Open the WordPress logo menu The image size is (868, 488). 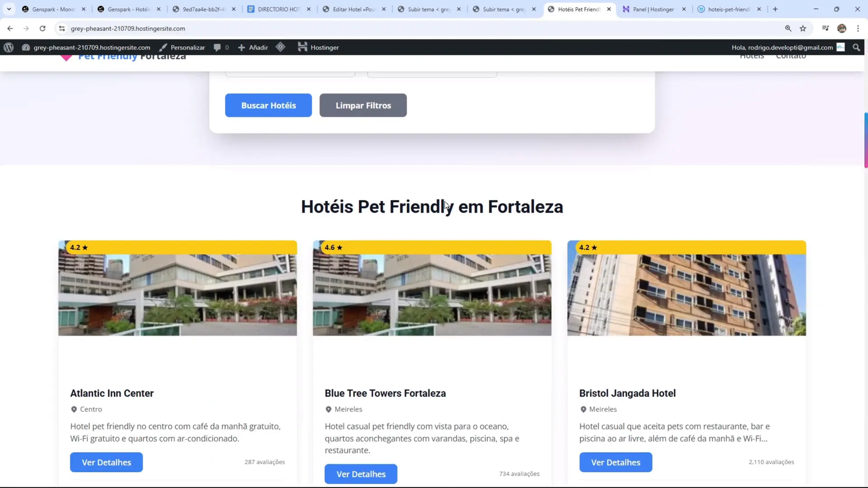[9, 47]
